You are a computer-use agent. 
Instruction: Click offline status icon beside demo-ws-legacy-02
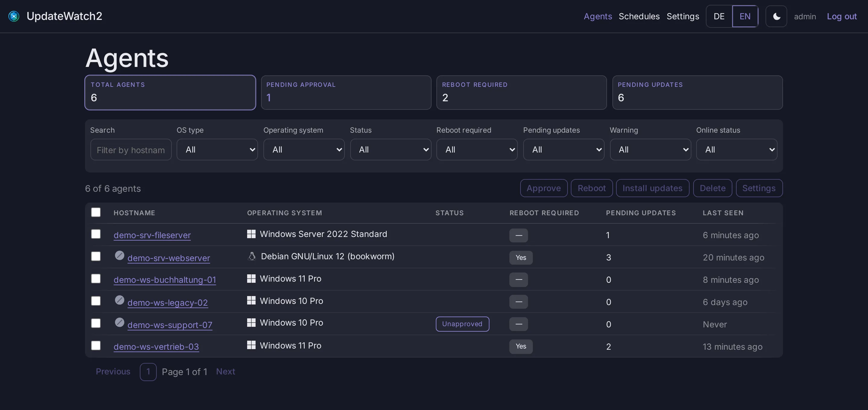click(x=120, y=300)
